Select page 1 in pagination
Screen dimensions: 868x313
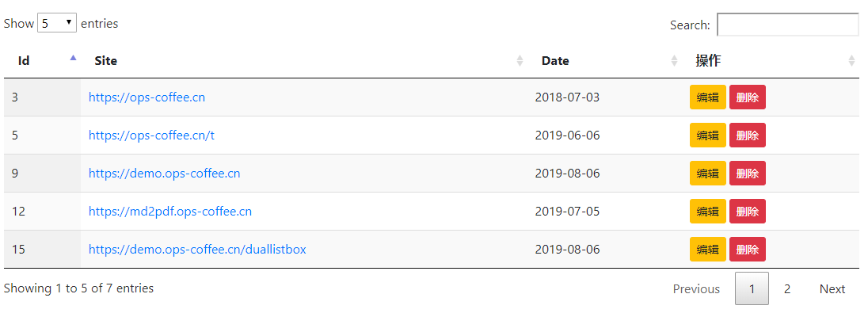(x=752, y=288)
